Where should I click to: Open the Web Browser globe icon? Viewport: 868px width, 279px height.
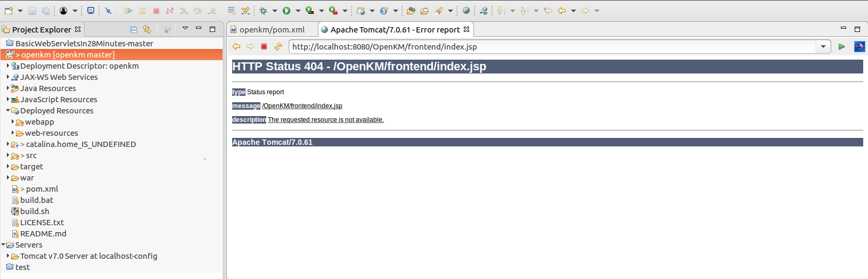(466, 11)
